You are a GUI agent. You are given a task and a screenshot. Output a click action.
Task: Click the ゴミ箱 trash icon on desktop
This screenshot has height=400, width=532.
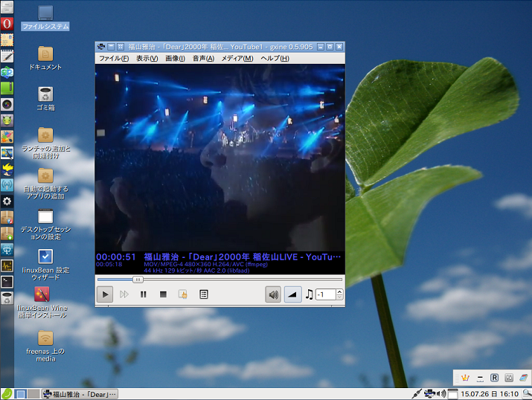(x=45, y=99)
